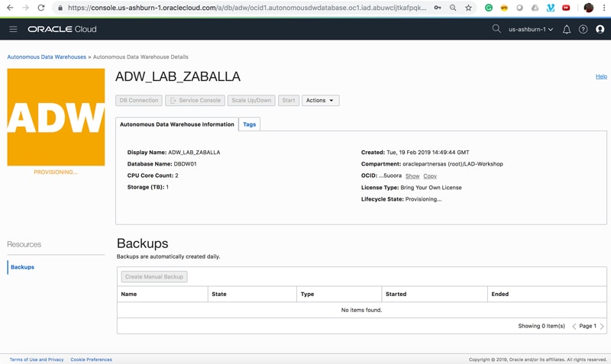Screen dimensions: 611x364
Task: Switch to the Tags tab
Action: (x=250, y=124)
